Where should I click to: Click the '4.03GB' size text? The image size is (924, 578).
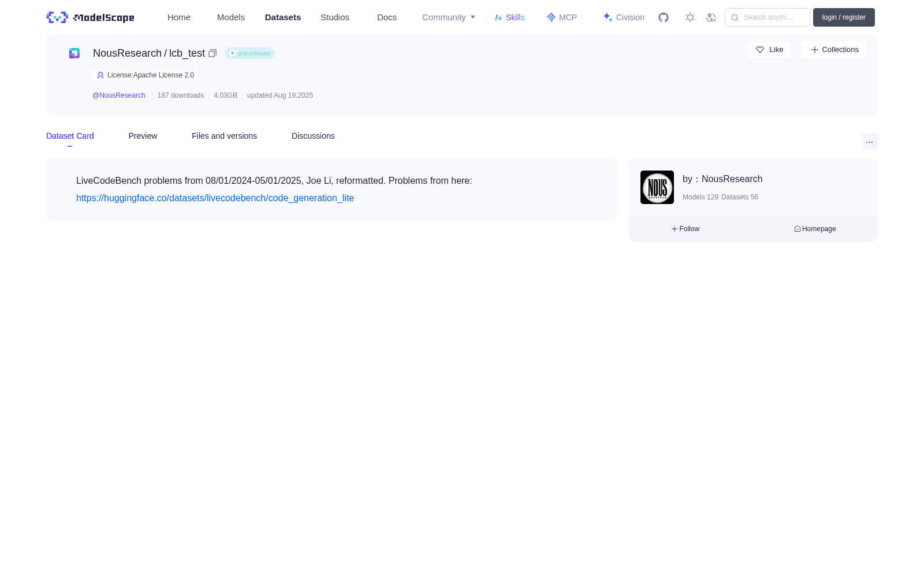(x=225, y=95)
